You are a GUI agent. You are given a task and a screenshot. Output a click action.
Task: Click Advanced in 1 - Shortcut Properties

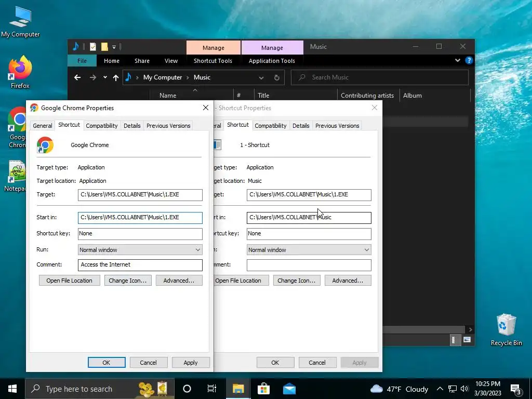[348, 281]
